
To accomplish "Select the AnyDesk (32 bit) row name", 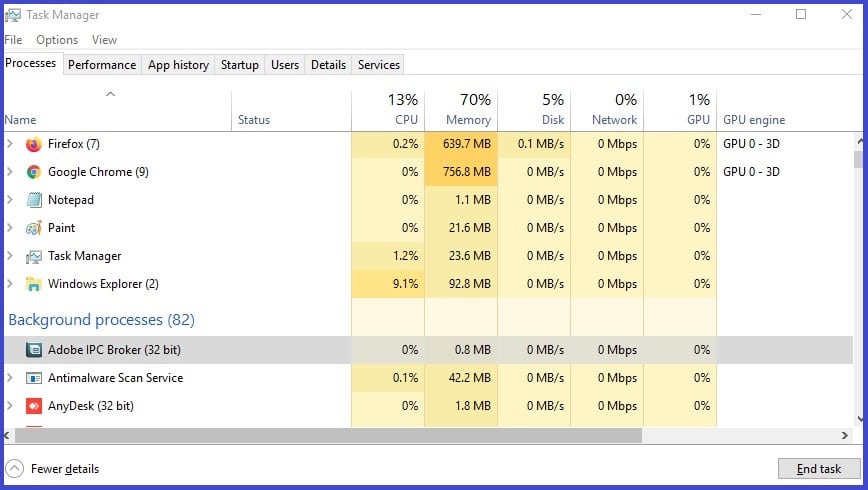I will [91, 406].
